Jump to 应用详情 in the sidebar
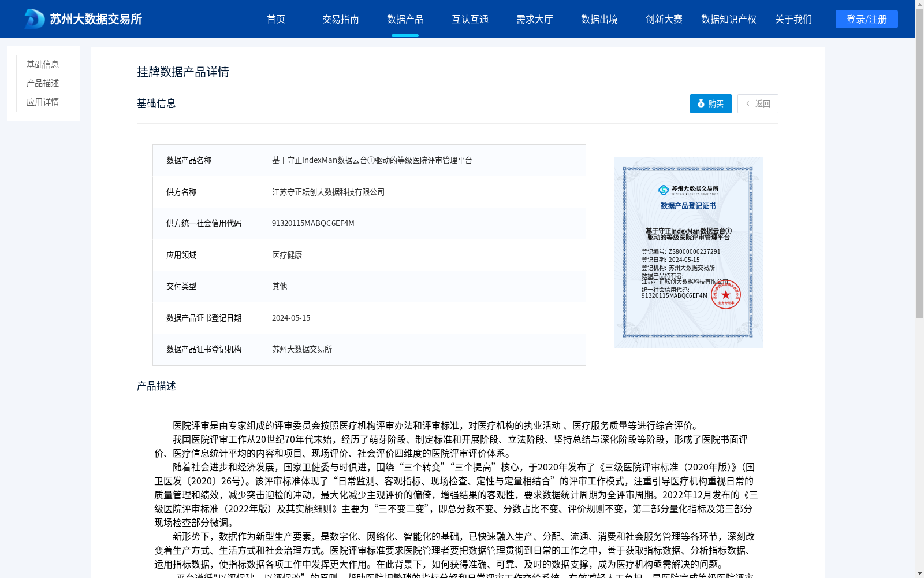924x578 pixels. pos(43,102)
